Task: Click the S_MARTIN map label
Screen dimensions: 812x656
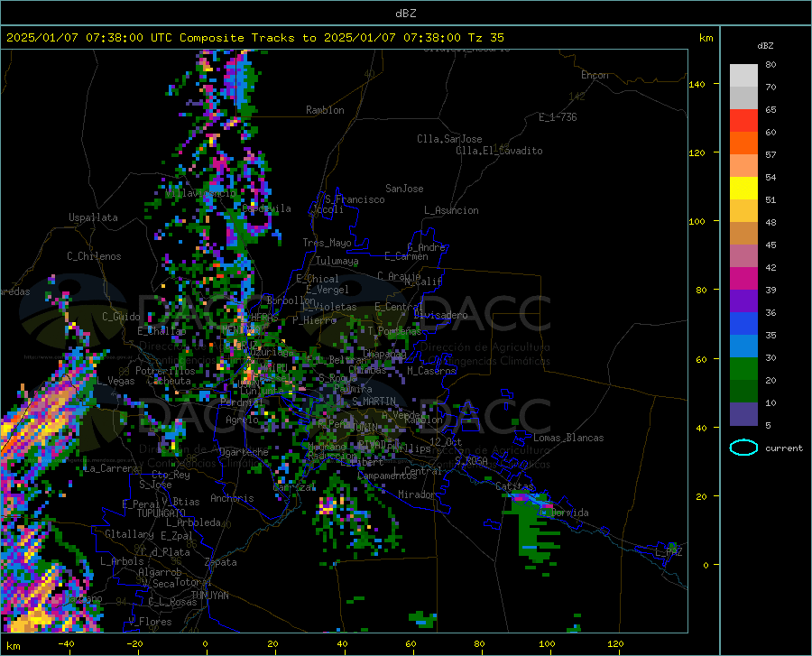Action: click(x=374, y=402)
